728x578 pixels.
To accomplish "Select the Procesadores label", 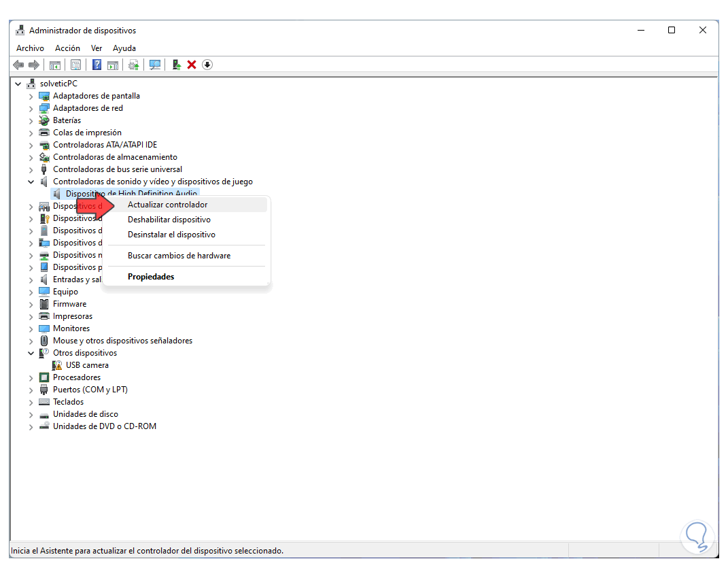I will click(x=77, y=377).
